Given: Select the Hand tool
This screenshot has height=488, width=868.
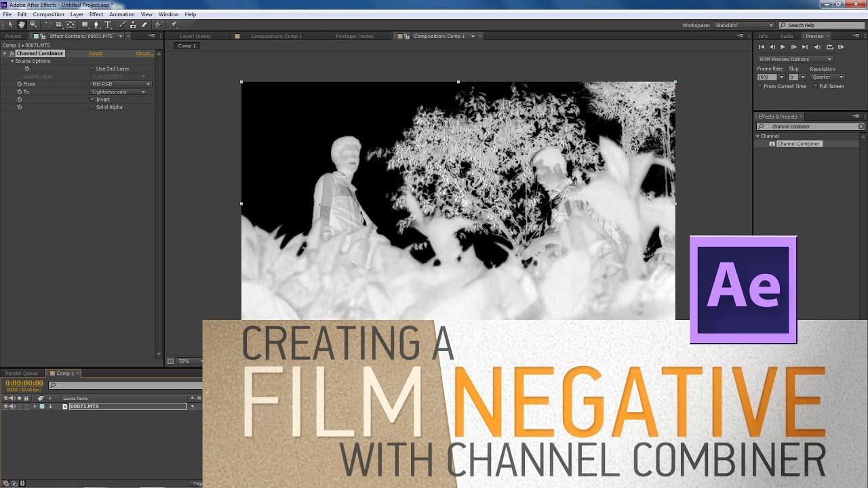Looking at the screenshot, I should click(x=22, y=24).
